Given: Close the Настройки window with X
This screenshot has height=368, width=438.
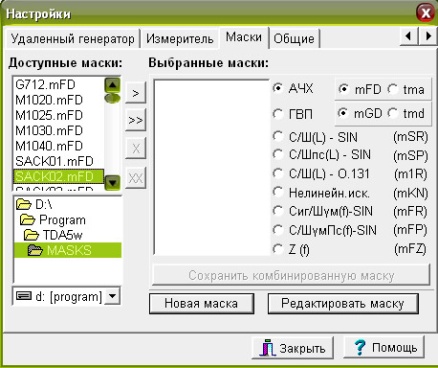Looking at the screenshot, I should click(x=425, y=14).
